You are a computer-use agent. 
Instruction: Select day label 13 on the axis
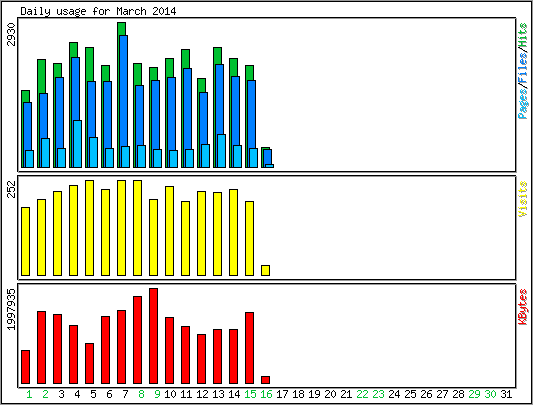click(218, 394)
